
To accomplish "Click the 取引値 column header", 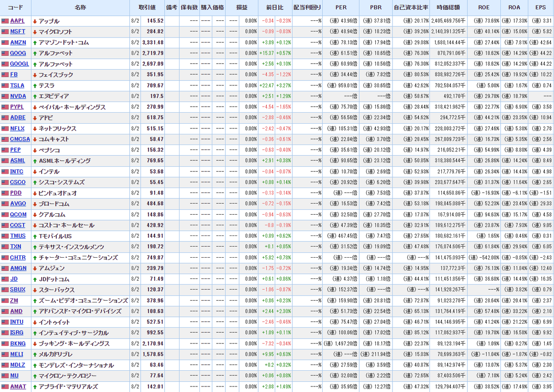I will (x=147, y=8).
